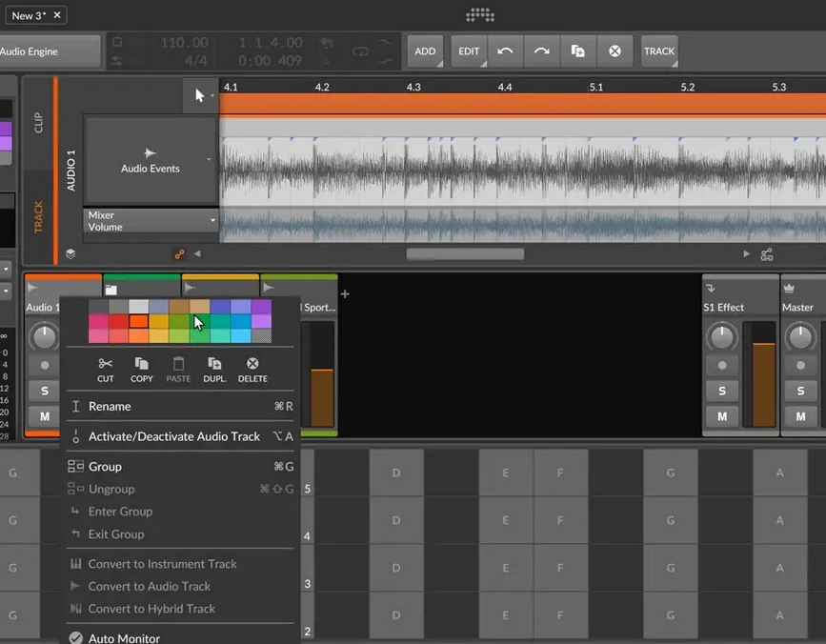This screenshot has height=644, width=826.
Task: Mute the S1 Effect track
Action: coord(722,417)
